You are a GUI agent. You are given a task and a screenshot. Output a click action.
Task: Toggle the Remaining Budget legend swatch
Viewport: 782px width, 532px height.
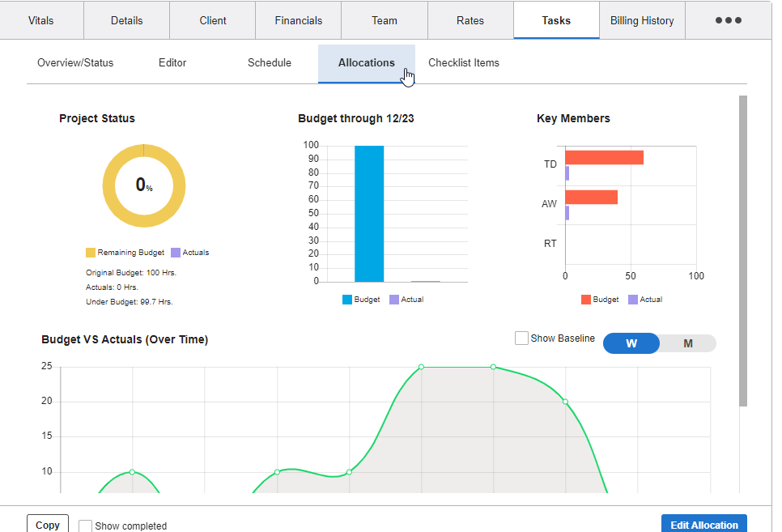pos(91,253)
